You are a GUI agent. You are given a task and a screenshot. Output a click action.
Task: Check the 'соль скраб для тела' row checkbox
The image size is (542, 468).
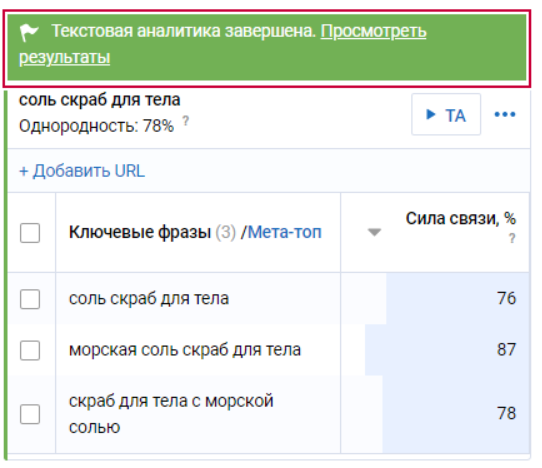point(30,299)
